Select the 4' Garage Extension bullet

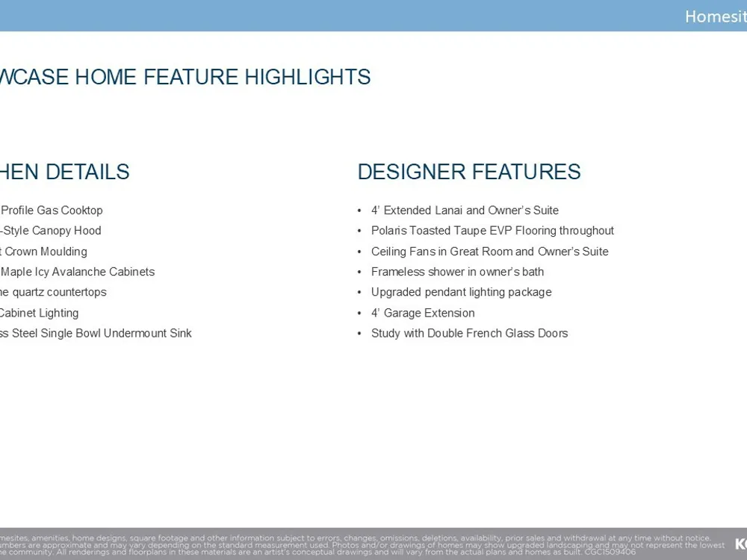coord(423,313)
